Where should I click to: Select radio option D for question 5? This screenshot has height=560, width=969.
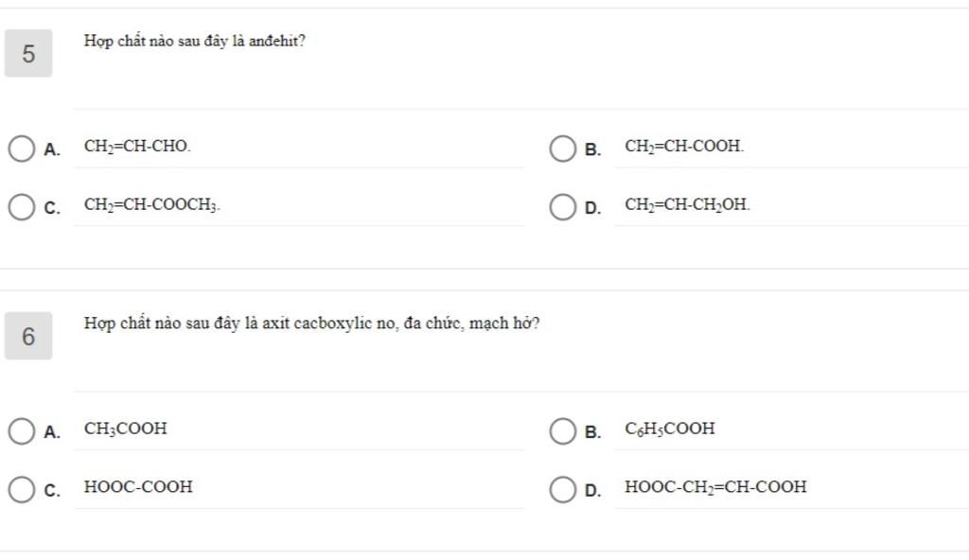tap(562, 206)
